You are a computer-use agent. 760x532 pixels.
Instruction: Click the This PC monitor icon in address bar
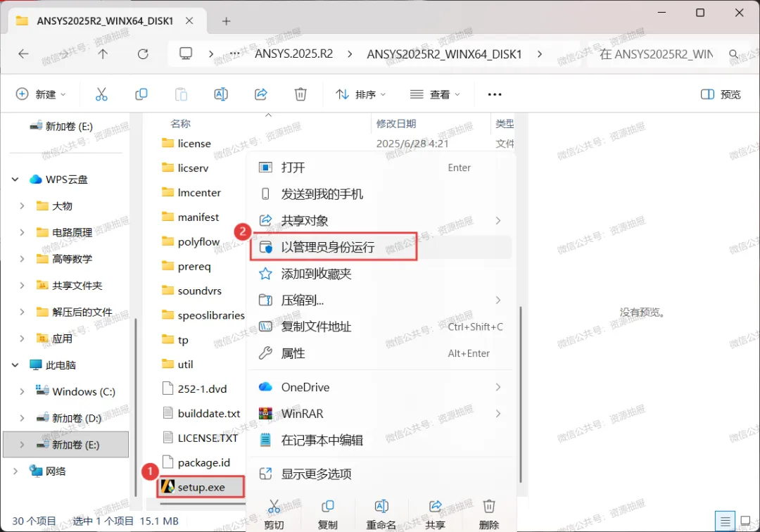[186, 53]
